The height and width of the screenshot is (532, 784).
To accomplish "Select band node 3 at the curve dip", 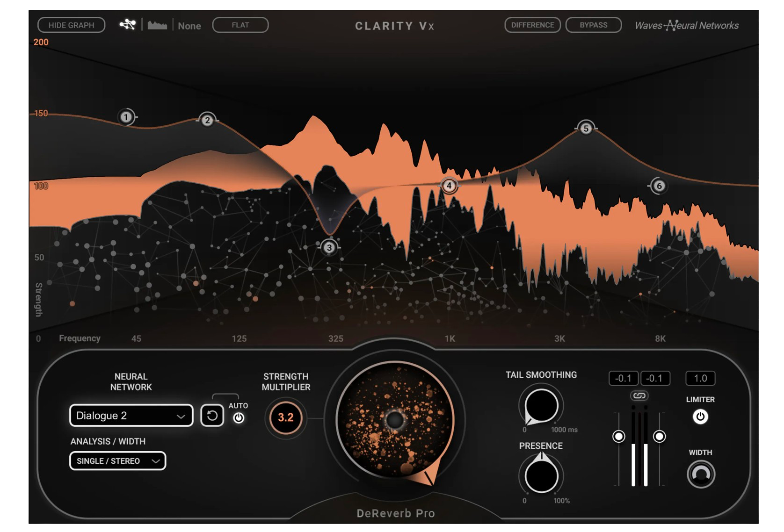I will click(329, 247).
